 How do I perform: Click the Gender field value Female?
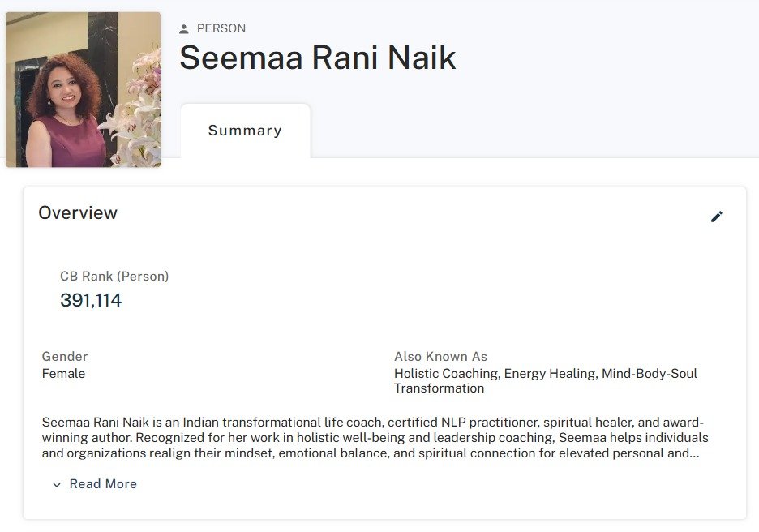pos(63,373)
